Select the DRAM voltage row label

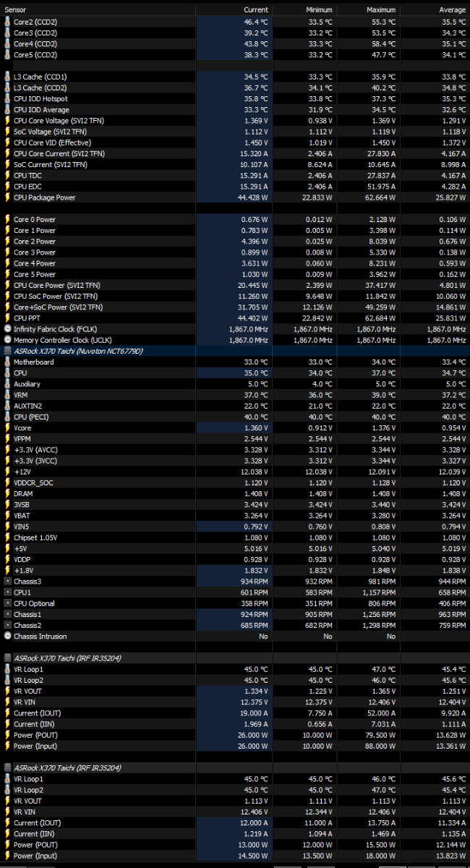coord(23,493)
